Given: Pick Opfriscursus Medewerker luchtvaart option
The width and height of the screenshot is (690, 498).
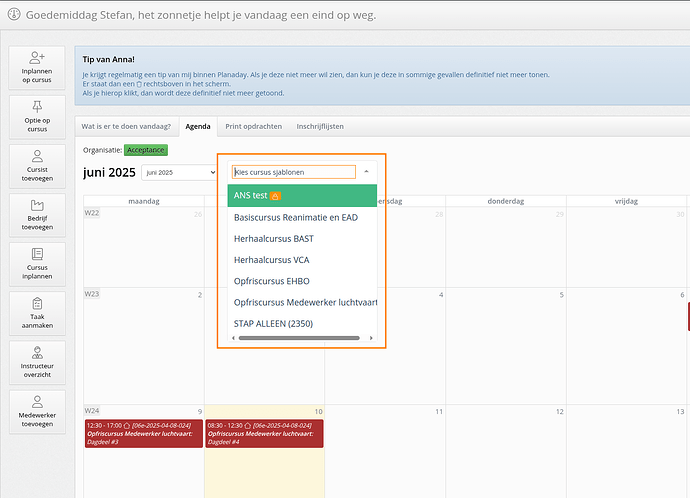Looking at the screenshot, I should [x=302, y=302].
